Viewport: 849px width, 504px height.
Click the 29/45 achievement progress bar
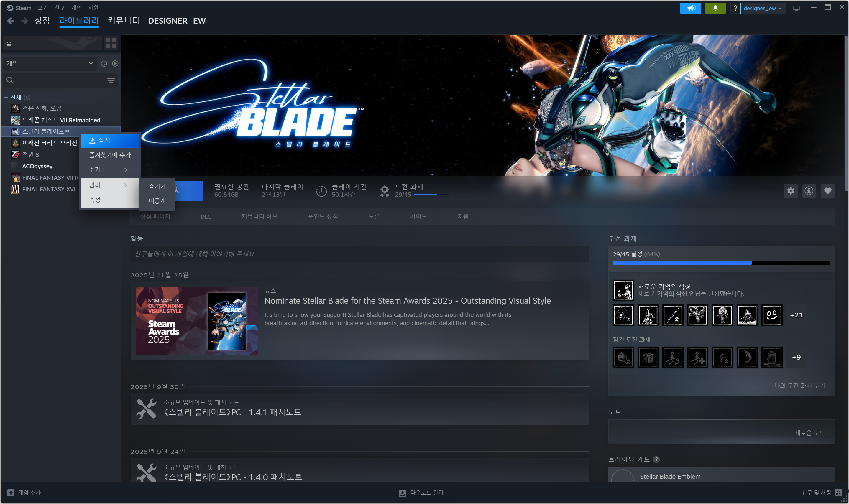(431, 195)
